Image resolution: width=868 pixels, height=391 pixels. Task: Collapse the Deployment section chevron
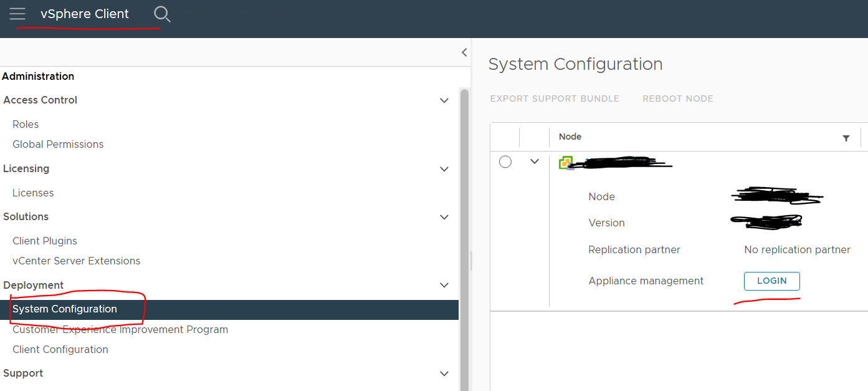(x=444, y=285)
